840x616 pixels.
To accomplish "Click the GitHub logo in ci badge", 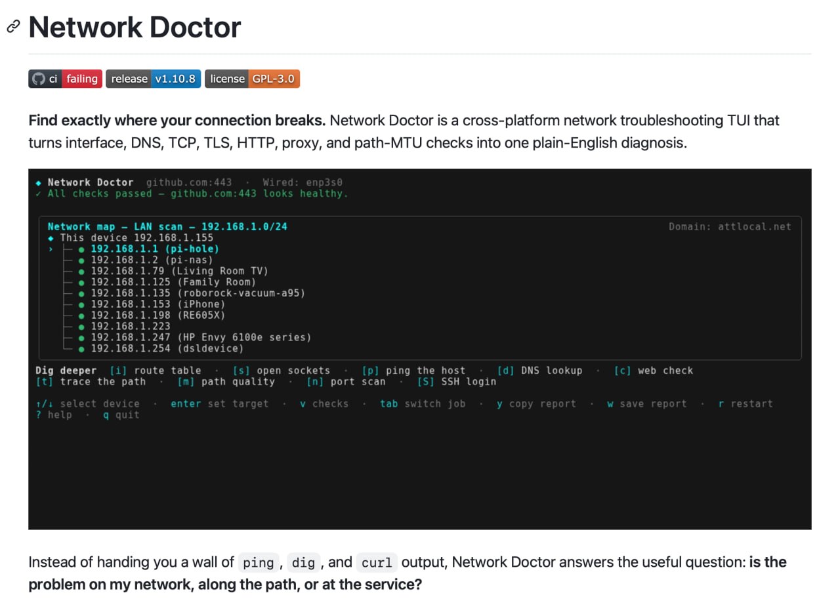I will pos(39,79).
